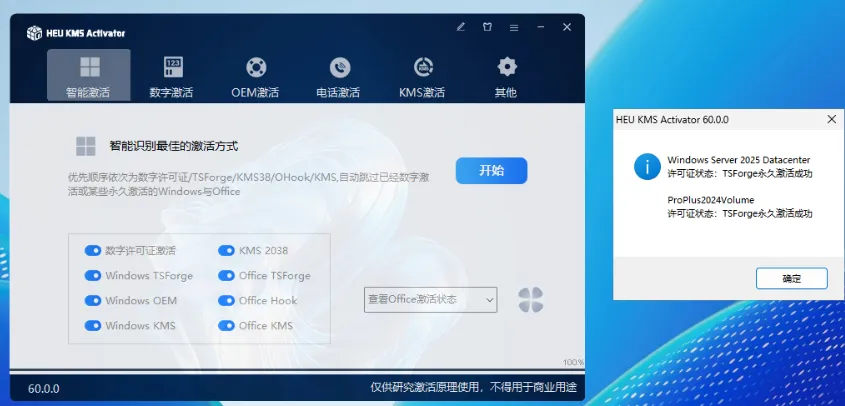Select the 电话激活 tab
The image size is (845, 406).
pyautogui.click(x=338, y=75)
